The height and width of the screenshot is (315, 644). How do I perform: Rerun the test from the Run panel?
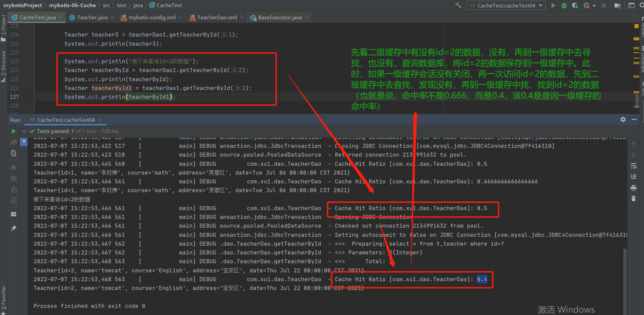pos(14,131)
